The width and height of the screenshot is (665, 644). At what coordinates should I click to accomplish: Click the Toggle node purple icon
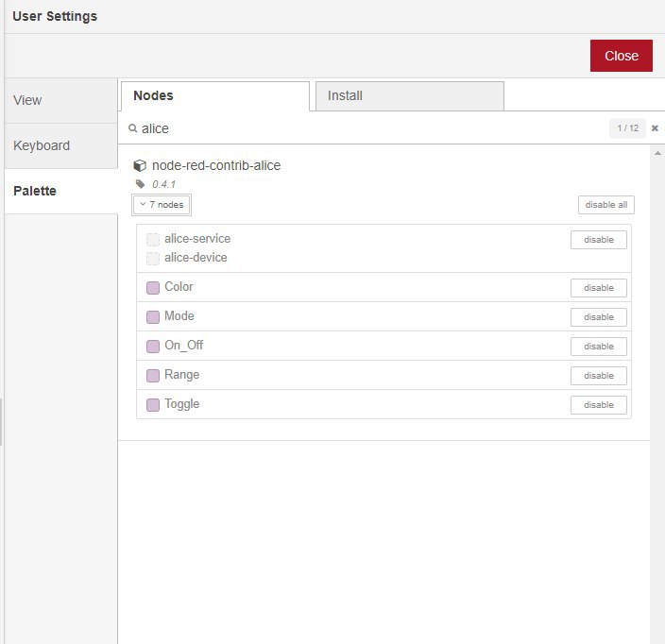[x=153, y=404]
